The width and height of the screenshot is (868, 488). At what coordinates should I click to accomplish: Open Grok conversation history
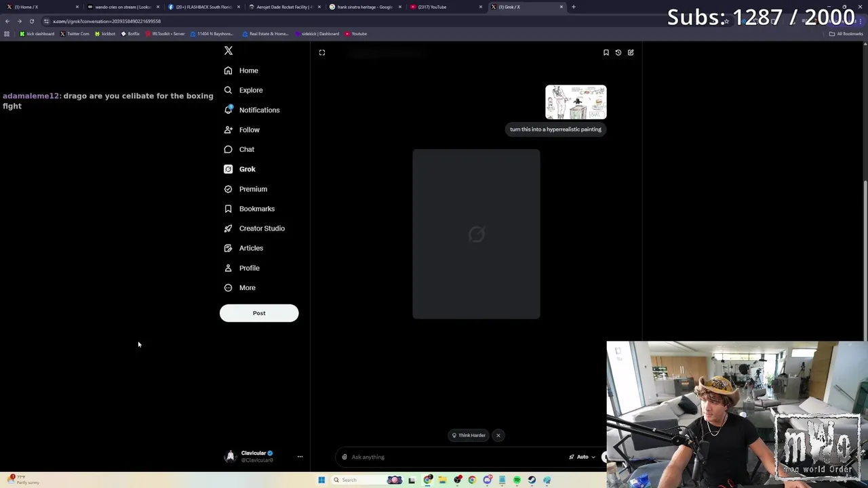tap(618, 52)
